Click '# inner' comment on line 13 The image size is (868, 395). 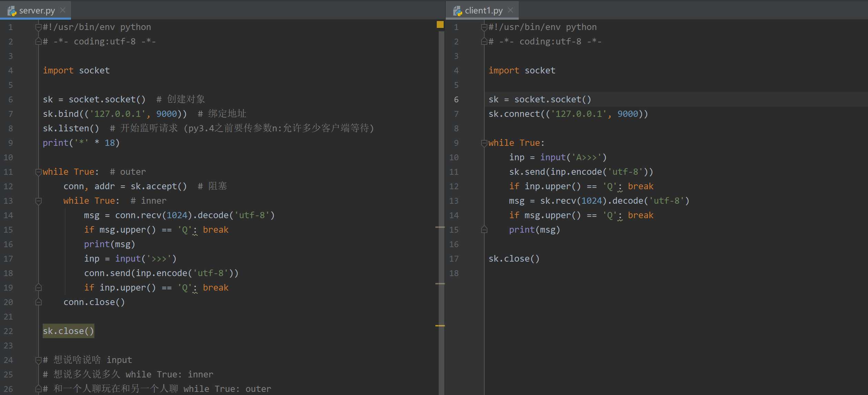[x=148, y=201]
